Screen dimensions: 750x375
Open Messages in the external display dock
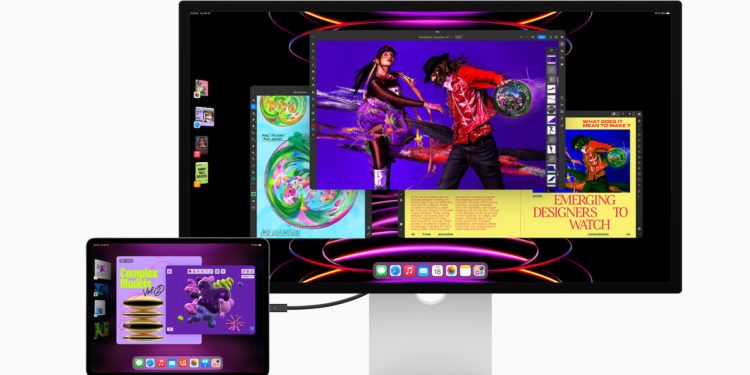381,271
